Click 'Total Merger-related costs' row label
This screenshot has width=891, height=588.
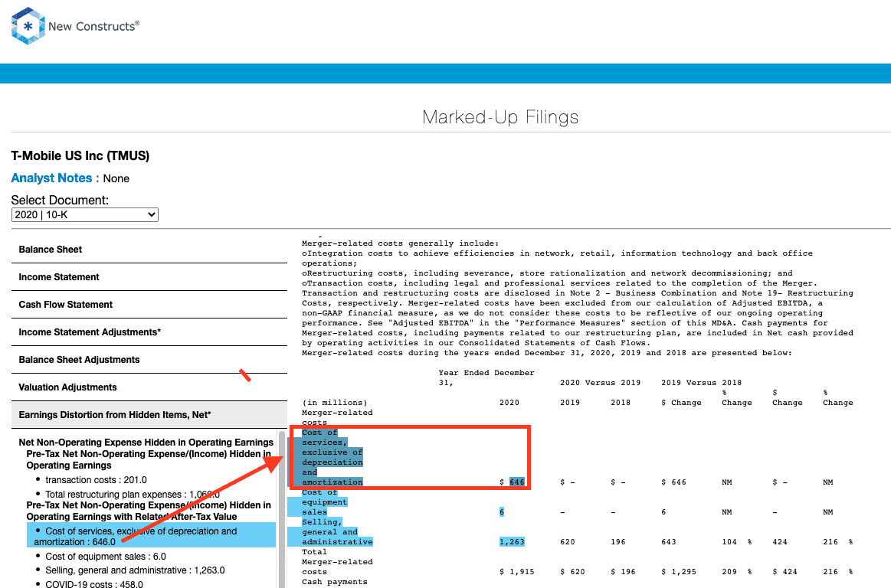(337, 562)
